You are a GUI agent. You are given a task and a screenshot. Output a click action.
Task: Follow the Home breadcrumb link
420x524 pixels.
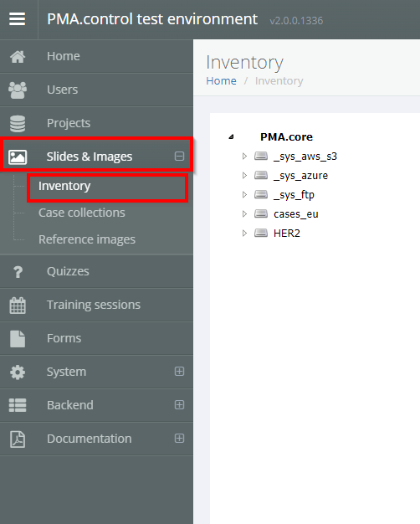221,81
